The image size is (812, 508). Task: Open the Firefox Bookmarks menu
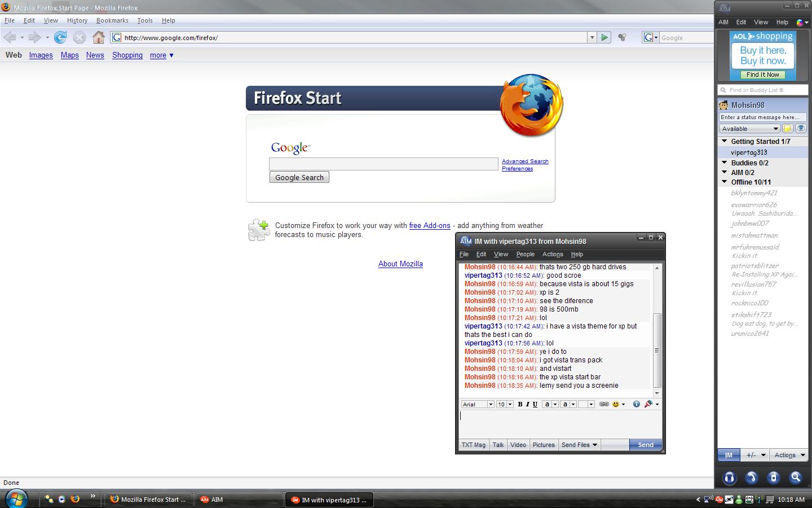click(112, 20)
